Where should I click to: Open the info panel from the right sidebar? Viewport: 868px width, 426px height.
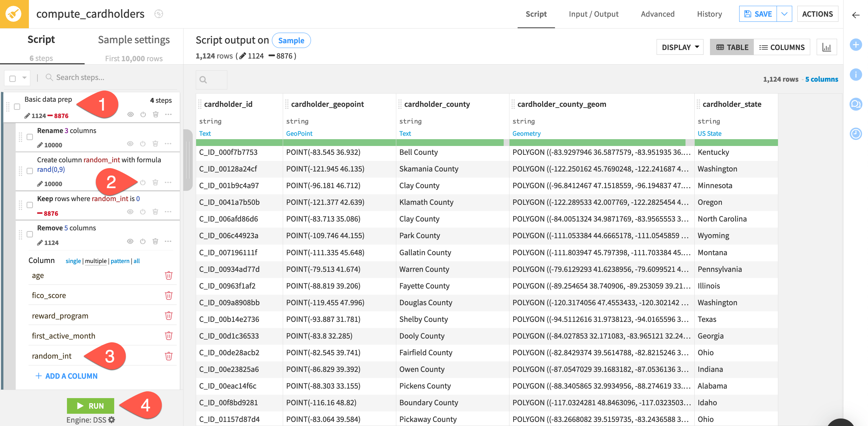click(856, 76)
